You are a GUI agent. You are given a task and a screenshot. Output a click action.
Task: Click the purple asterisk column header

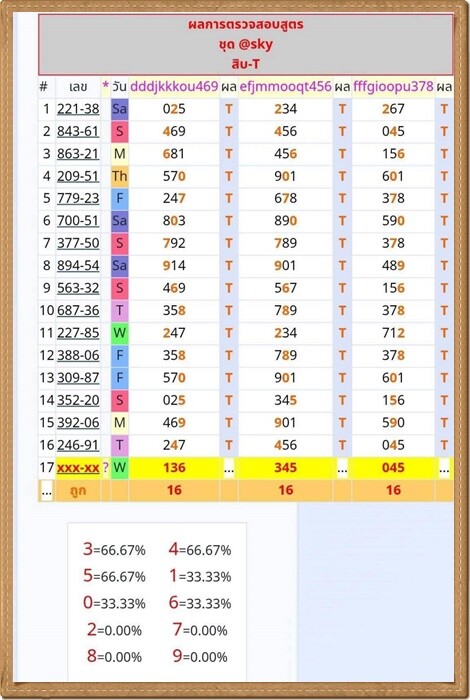point(105,86)
